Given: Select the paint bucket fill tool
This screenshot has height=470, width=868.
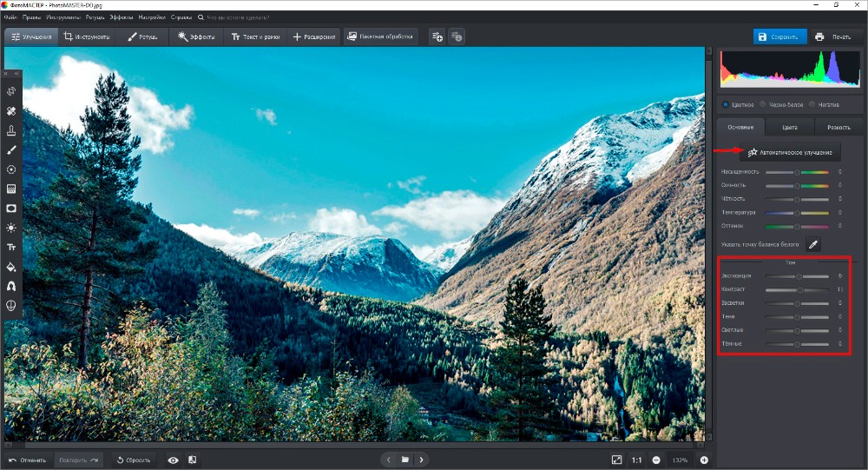Looking at the screenshot, I should pyautogui.click(x=11, y=268).
